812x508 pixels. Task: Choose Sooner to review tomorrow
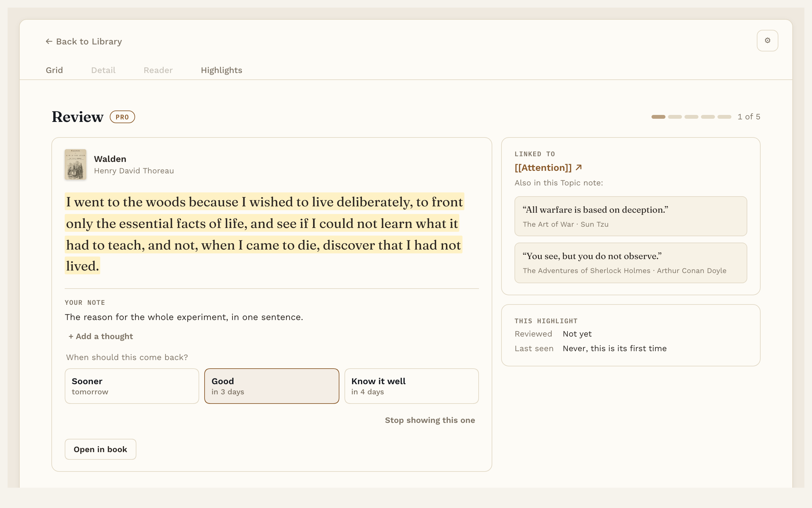132,386
